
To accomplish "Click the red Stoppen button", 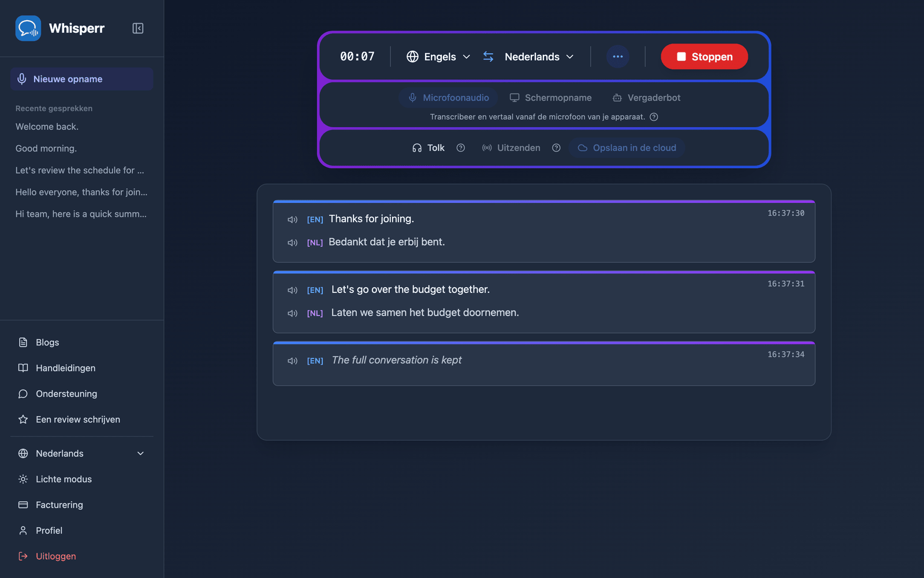I will click(x=704, y=57).
